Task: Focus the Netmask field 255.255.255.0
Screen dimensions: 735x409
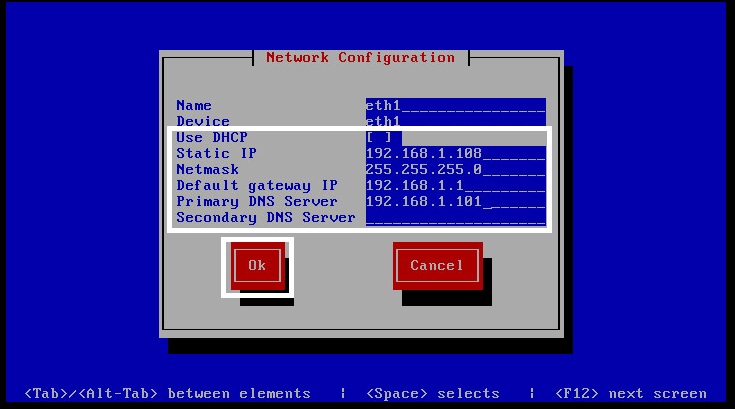Action: (x=455, y=169)
